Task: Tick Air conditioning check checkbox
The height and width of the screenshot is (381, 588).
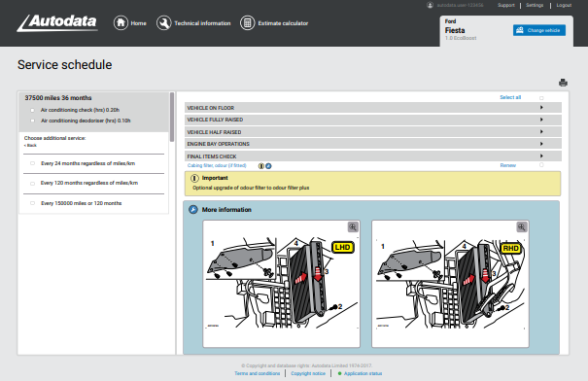Action: (33, 110)
